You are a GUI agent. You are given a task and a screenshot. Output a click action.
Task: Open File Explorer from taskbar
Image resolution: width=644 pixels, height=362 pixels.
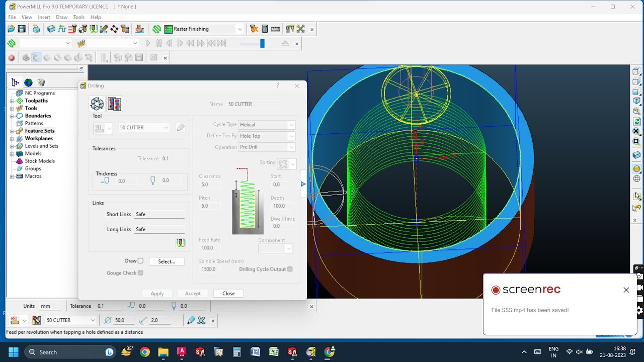pos(163,352)
